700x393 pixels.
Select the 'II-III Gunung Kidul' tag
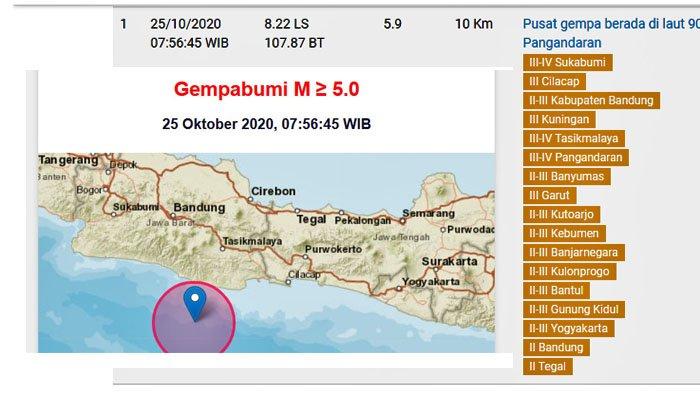(x=574, y=309)
